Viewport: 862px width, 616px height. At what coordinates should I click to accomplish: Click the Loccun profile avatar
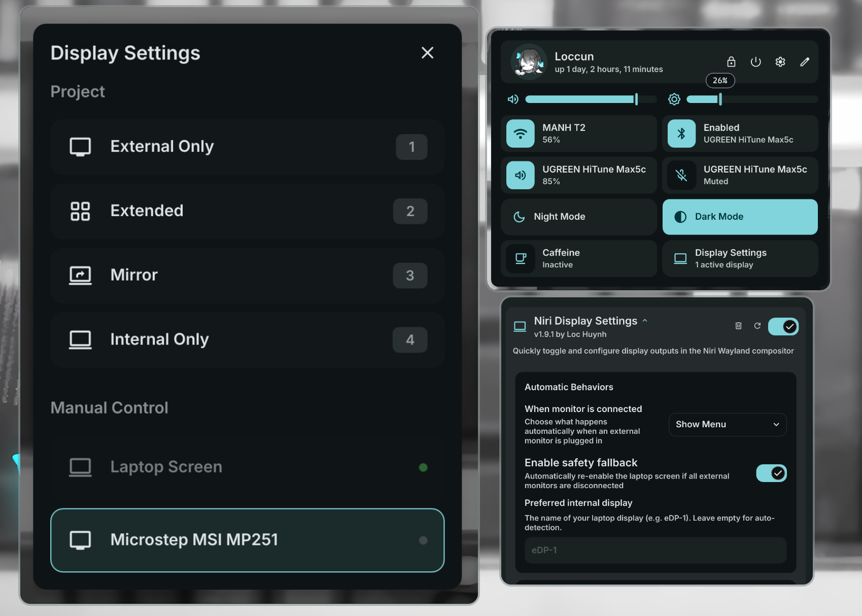click(529, 62)
